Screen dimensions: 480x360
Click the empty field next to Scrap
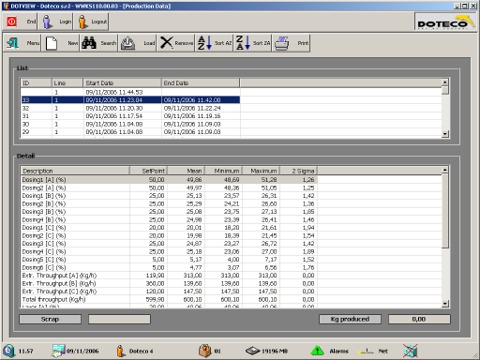click(x=119, y=319)
